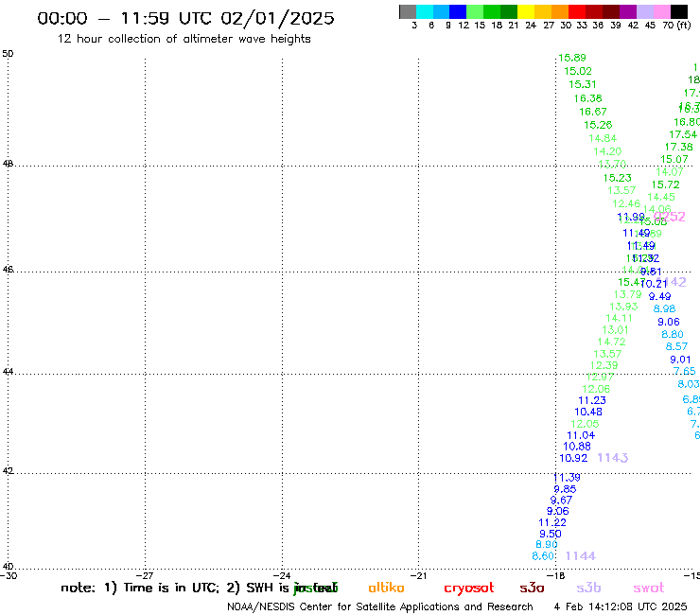Viewport: 700px width, 615px height.
Task: Click the wave height value 14.45
Action: (661, 198)
